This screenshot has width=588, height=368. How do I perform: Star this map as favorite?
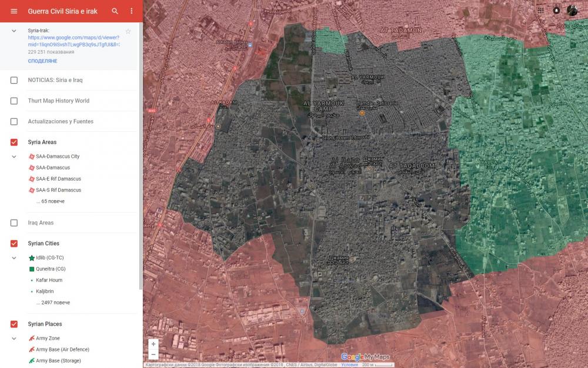(x=128, y=31)
